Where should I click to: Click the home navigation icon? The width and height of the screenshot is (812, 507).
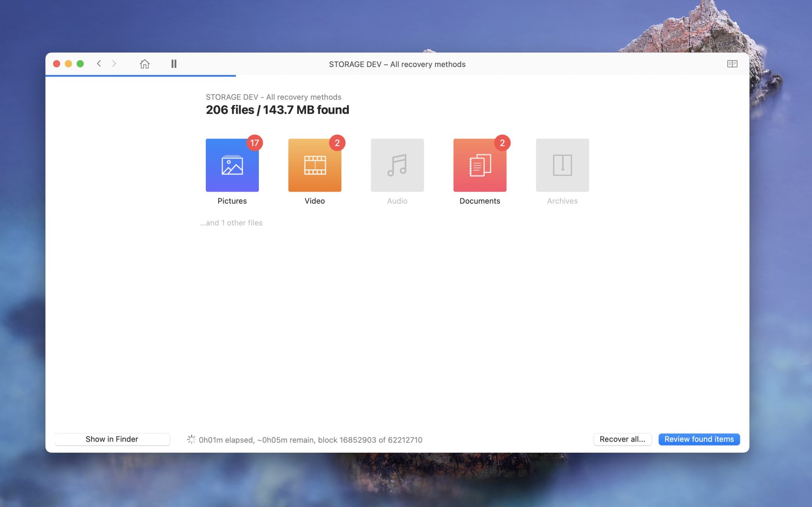[x=144, y=63]
